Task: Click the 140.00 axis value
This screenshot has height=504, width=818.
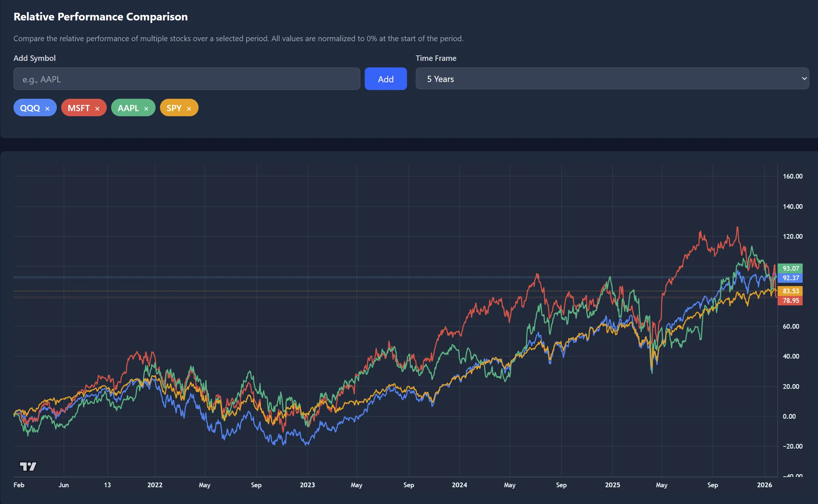Action: (792, 206)
